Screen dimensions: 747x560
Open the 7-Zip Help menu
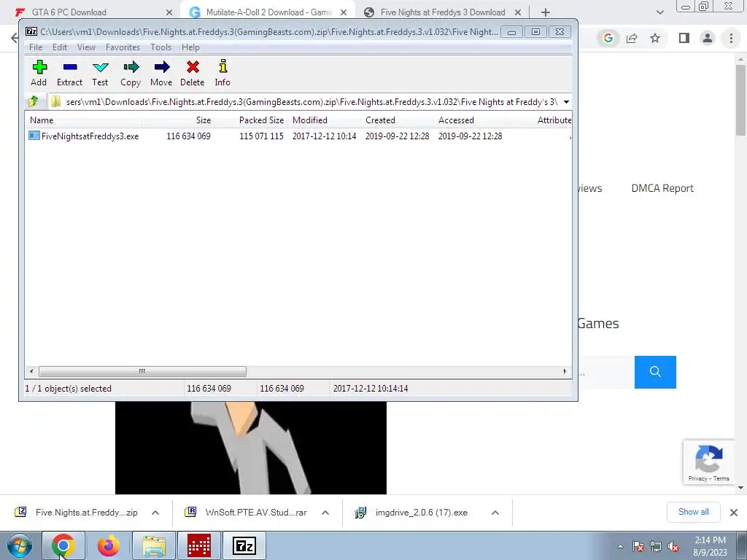click(x=190, y=47)
